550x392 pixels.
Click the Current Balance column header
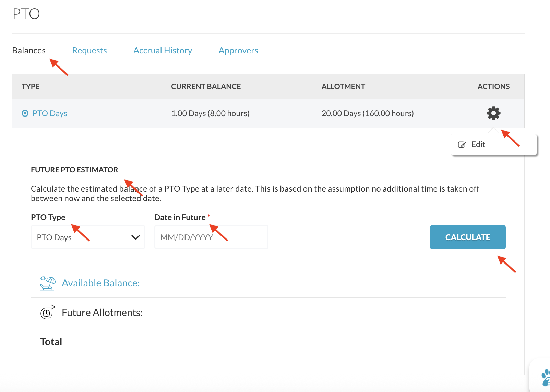(206, 87)
